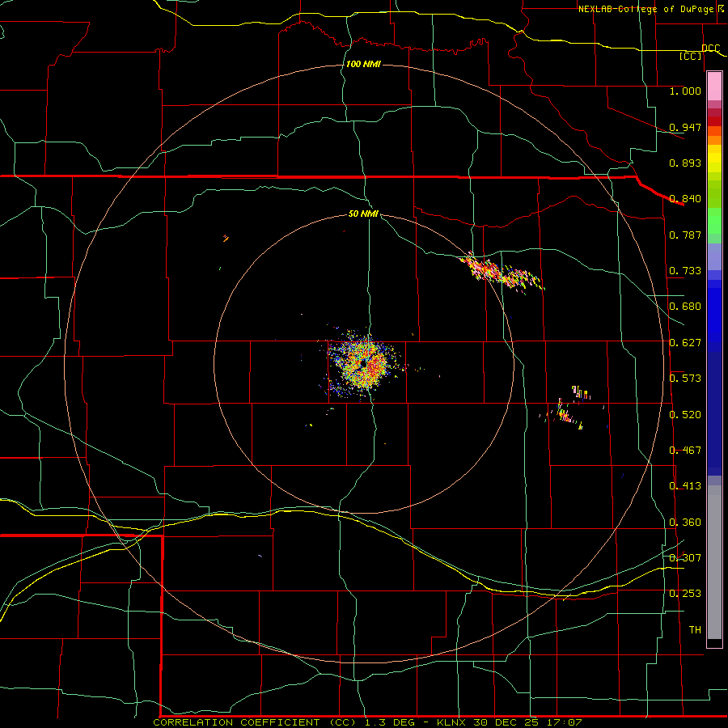Click the 0.680 scale value
The width and height of the screenshot is (728, 728).
coord(685,307)
